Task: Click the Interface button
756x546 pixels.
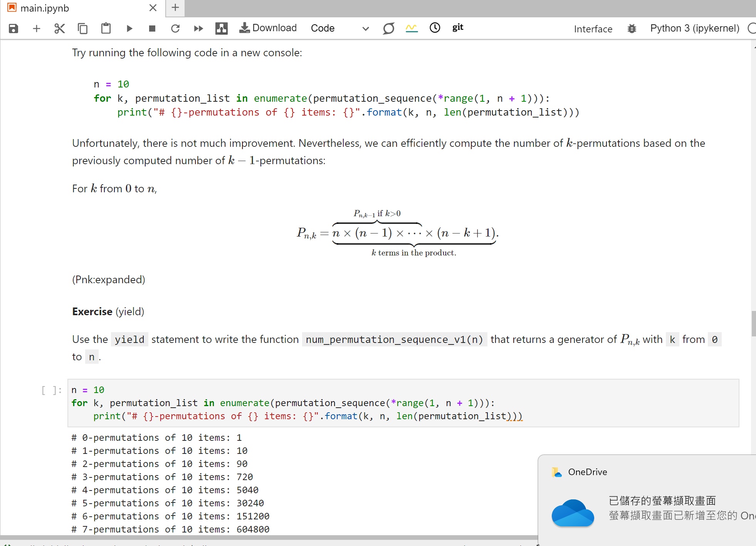Action: tap(593, 29)
